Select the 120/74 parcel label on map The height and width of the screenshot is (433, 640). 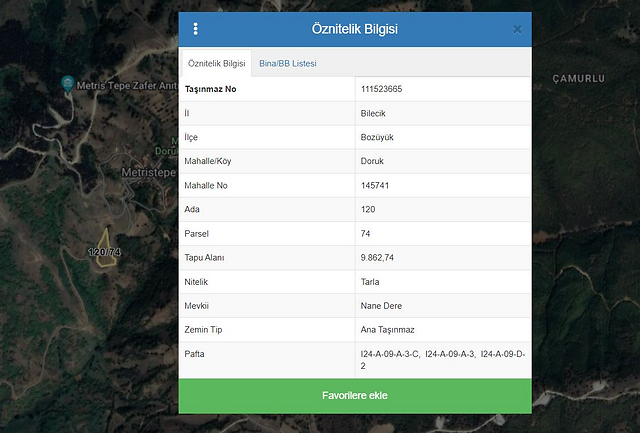[x=104, y=252]
